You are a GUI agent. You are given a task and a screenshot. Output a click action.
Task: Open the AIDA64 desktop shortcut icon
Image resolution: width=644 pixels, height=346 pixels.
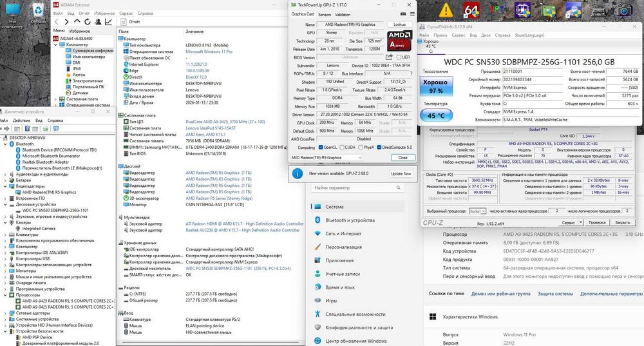471,10
